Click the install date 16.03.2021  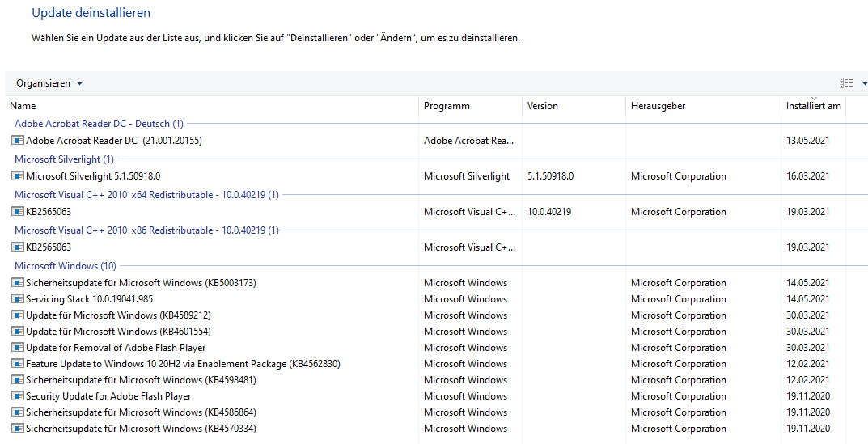(x=807, y=176)
